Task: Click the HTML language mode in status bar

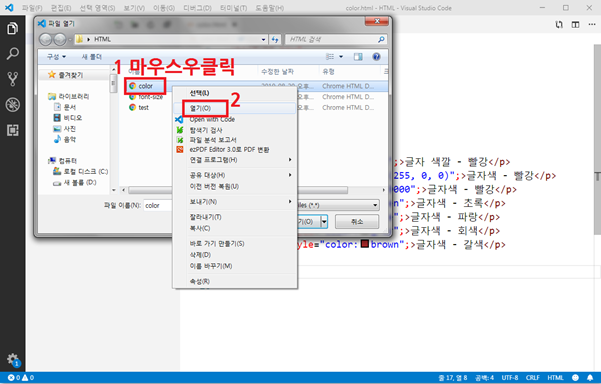Action: point(555,377)
